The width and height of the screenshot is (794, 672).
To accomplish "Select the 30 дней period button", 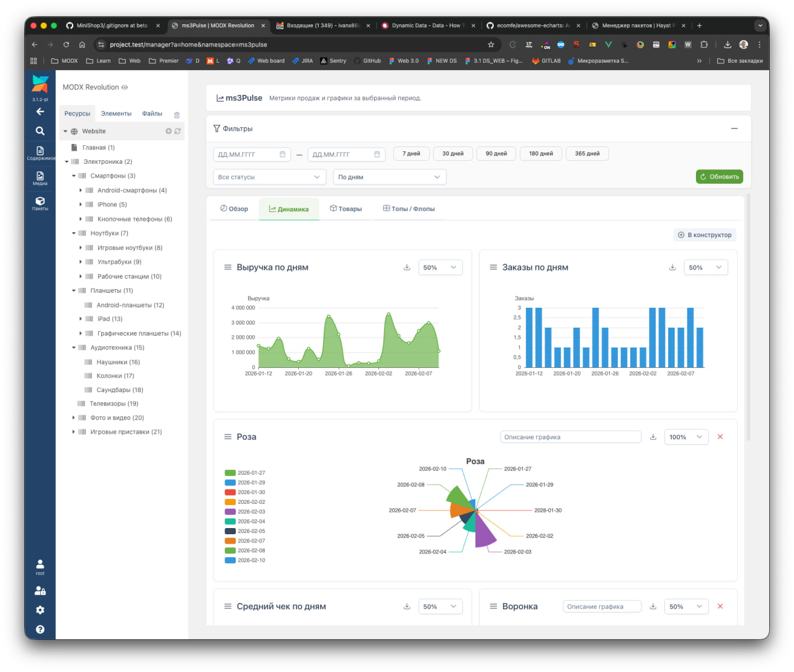I will click(x=452, y=153).
